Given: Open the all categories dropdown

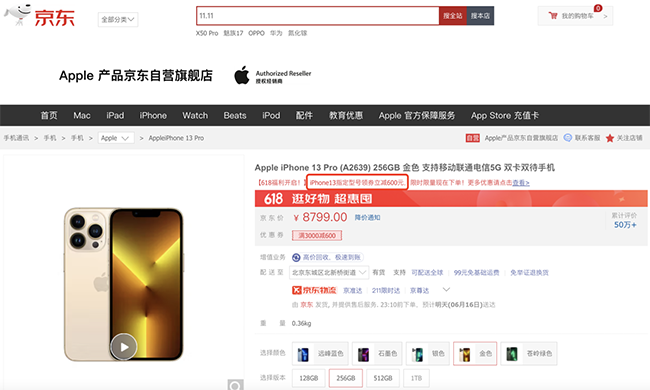Looking at the screenshot, I should point(118,19).
